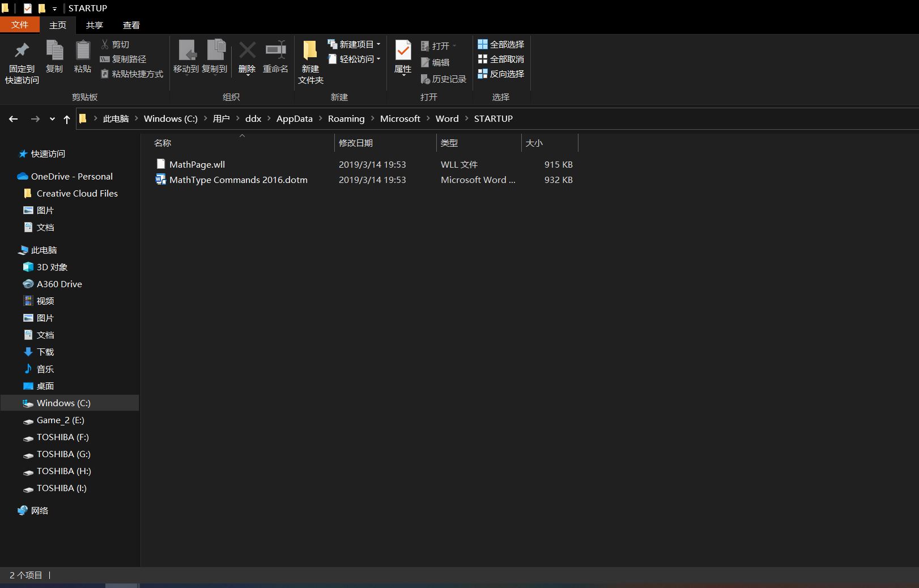Open Downloads (下载) in sidebar

click(x=39, y=352)
